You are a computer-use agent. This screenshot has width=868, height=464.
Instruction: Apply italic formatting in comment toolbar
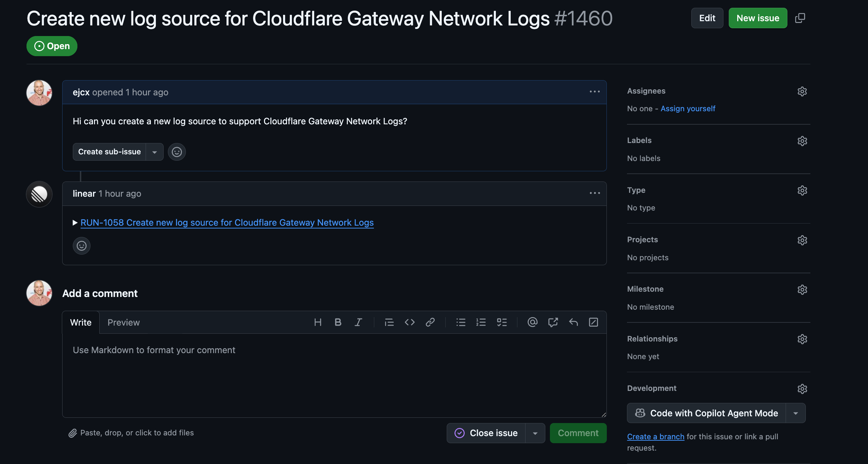(x=358, y=322)
